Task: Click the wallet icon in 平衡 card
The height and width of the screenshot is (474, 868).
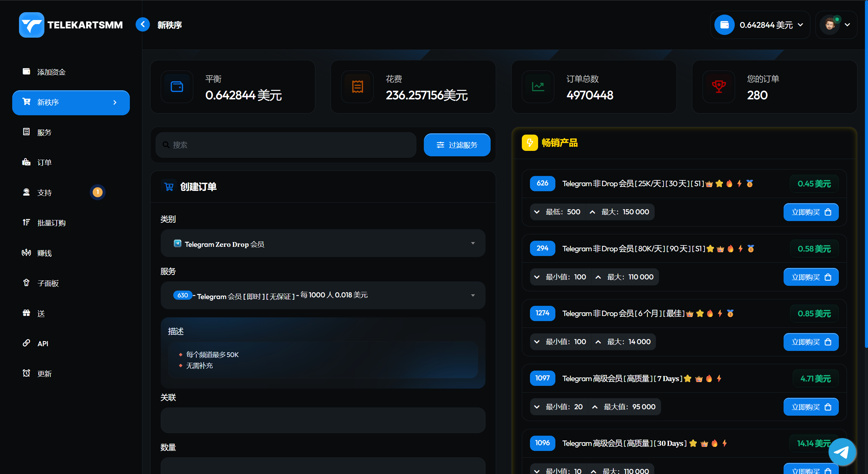Action: pos(177,87)
